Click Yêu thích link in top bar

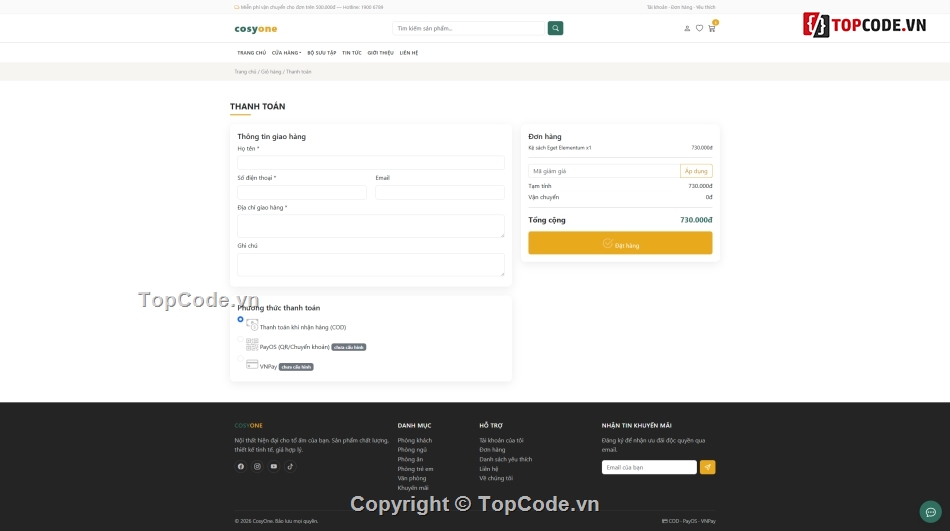coord(705,7)
